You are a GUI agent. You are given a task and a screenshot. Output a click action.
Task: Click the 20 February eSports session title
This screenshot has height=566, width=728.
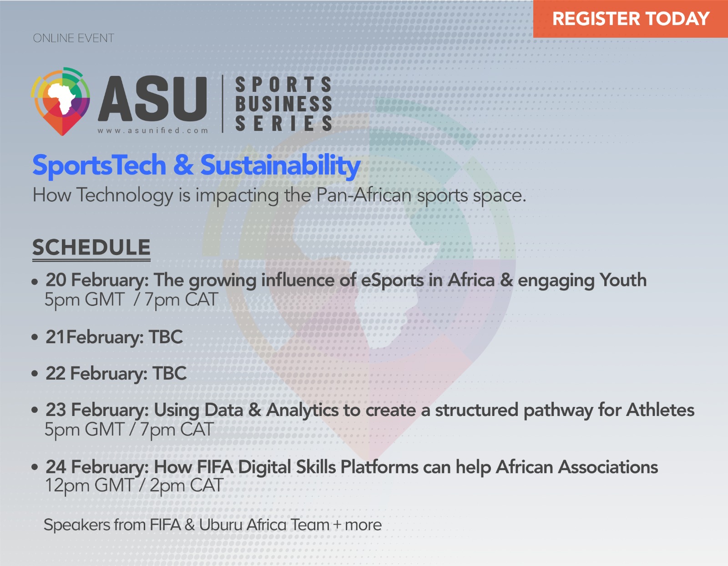pyautogui.click(x=346, y=280)
